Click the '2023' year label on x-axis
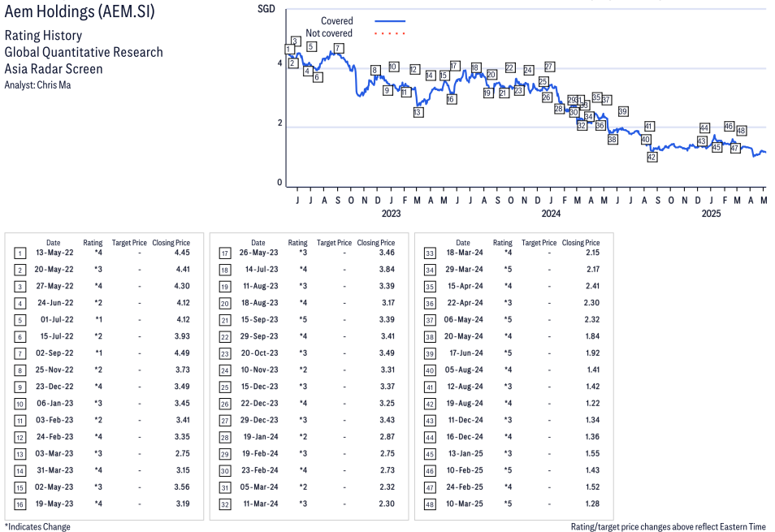 pyautogui.click(x=391, y=214)
